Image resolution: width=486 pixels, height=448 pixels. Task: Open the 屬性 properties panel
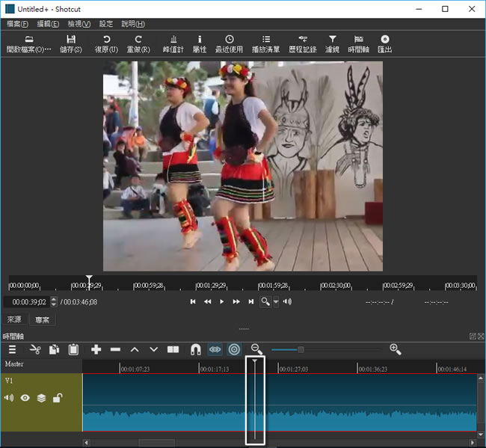200,43
